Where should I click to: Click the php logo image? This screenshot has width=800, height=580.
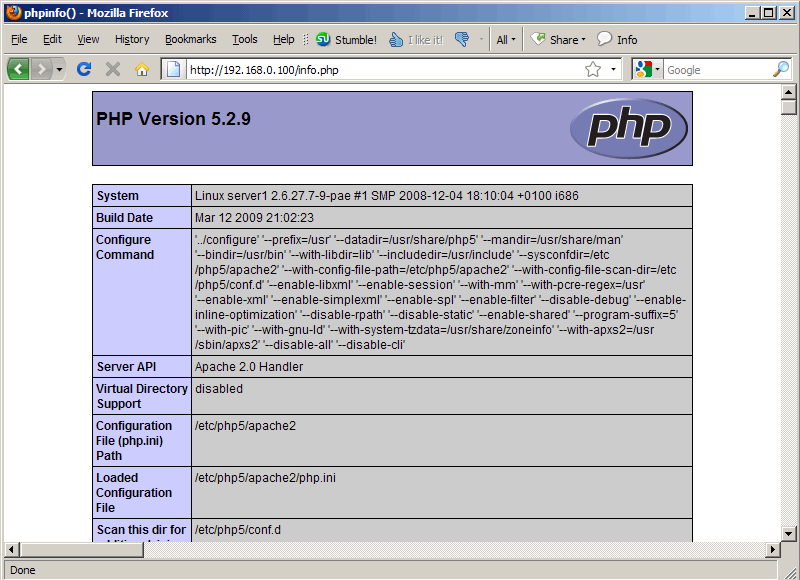pos(629,128)
